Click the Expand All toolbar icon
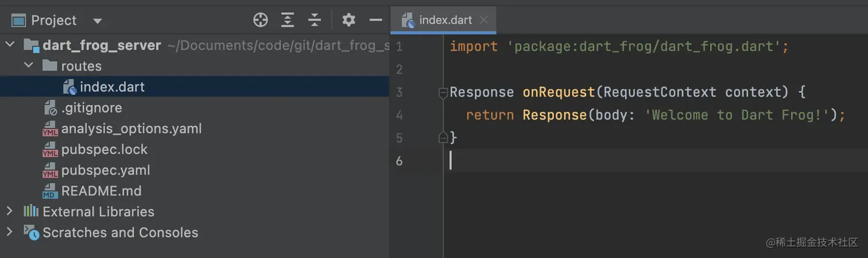The width and height of the screenshot is (868, 258). tap(288, 20)
